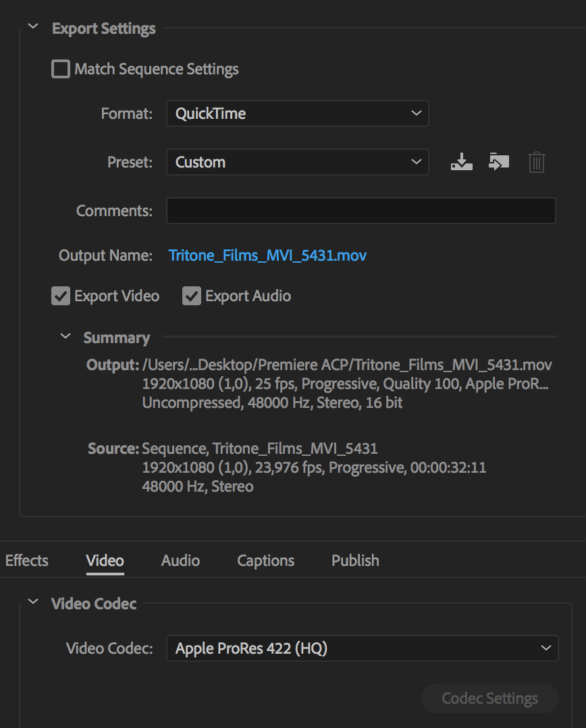Collapse the Video Codec section
This screenshot has width=586, height=728.
(32, 603)
